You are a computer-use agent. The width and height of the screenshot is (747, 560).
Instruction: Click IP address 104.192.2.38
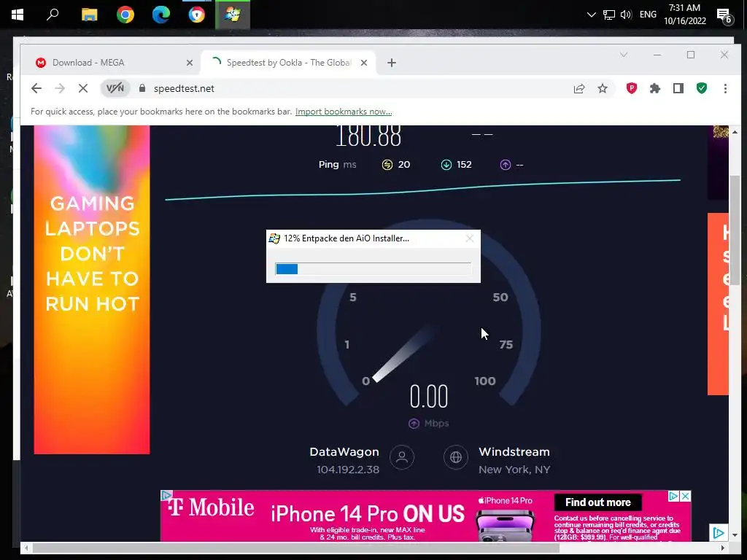pos(348,470)
